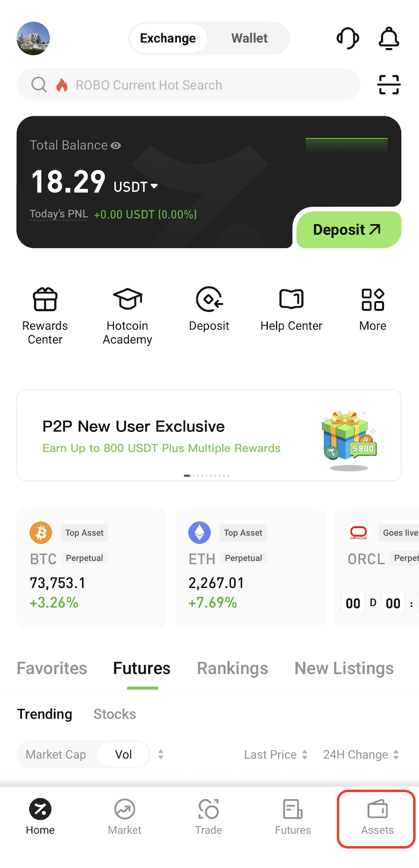Select Market Cap sorting option

point(56,755)
